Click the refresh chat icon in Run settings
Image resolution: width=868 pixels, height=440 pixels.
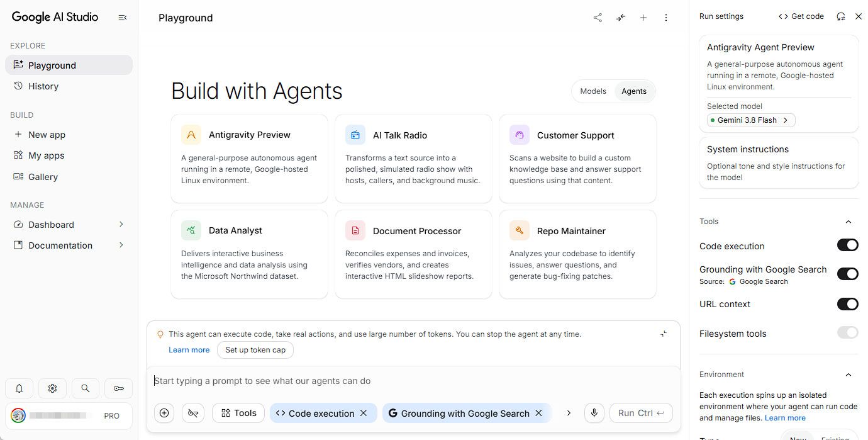[x=841, y=16]
